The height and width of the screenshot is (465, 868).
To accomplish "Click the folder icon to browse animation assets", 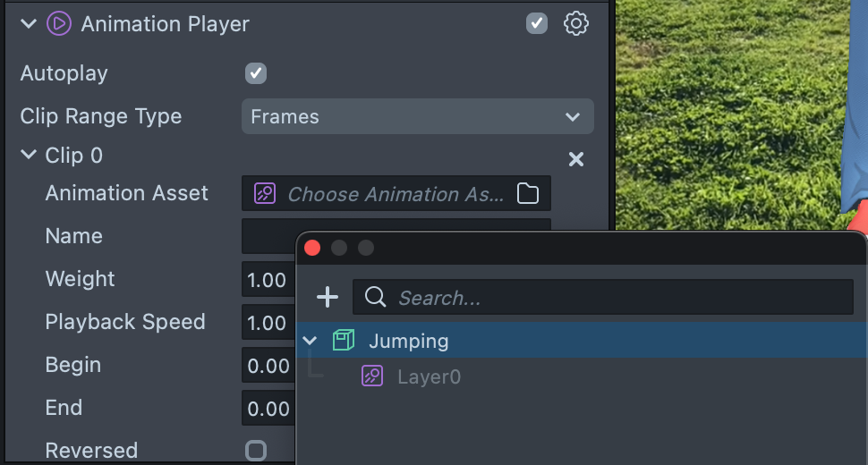I will coord(528,193).
